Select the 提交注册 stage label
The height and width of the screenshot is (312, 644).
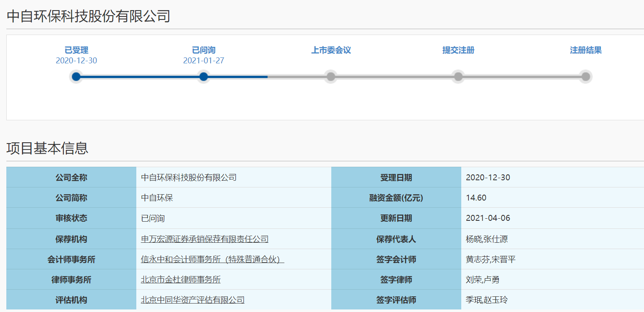coord(458,50)
